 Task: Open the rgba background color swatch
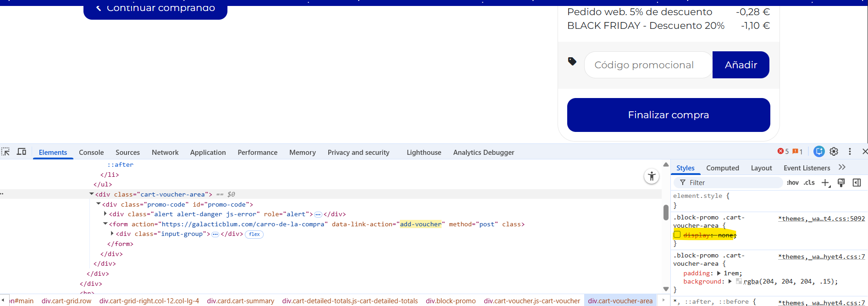click(739, 281)
